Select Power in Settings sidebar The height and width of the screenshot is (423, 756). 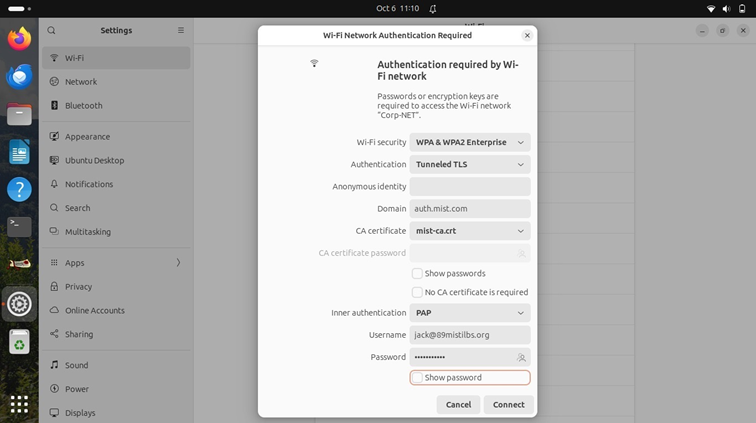pos(116,389)
